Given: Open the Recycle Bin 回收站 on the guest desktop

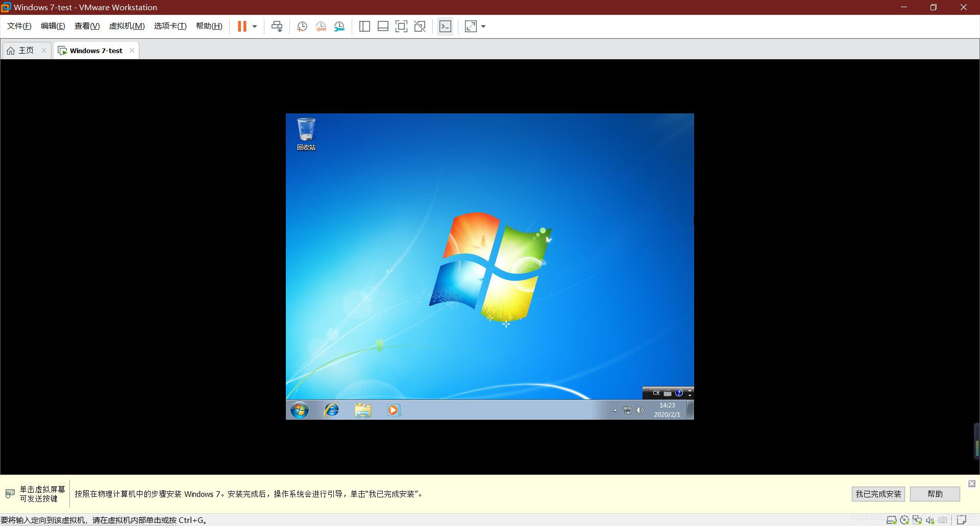Looking at the screenshot, I should (306, 134).
